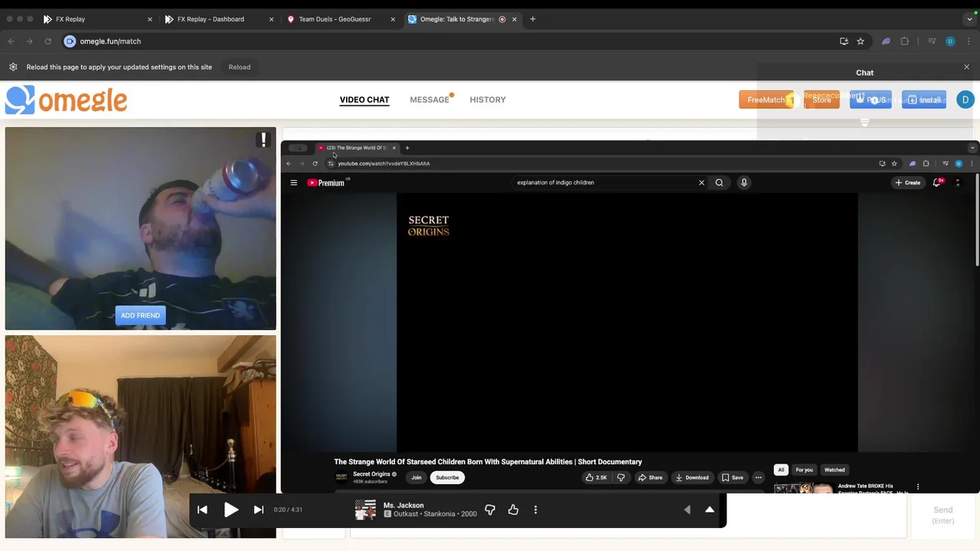Play Ms. Jackson in music player
Viewport: 980px width, 551px height.
tap(230, 510)
